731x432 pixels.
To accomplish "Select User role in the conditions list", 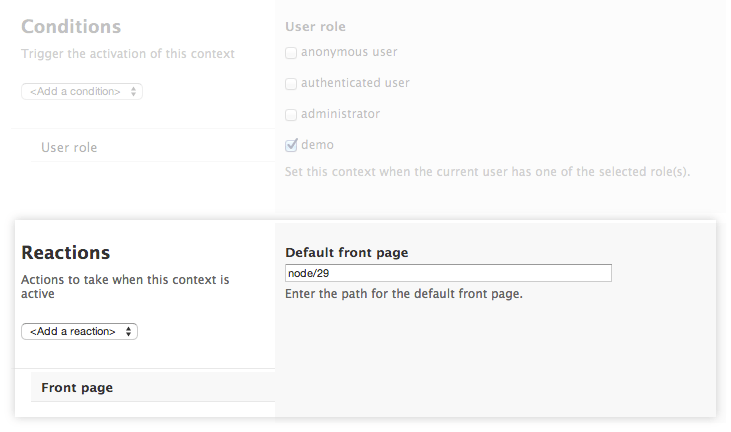I will [69, 148].
